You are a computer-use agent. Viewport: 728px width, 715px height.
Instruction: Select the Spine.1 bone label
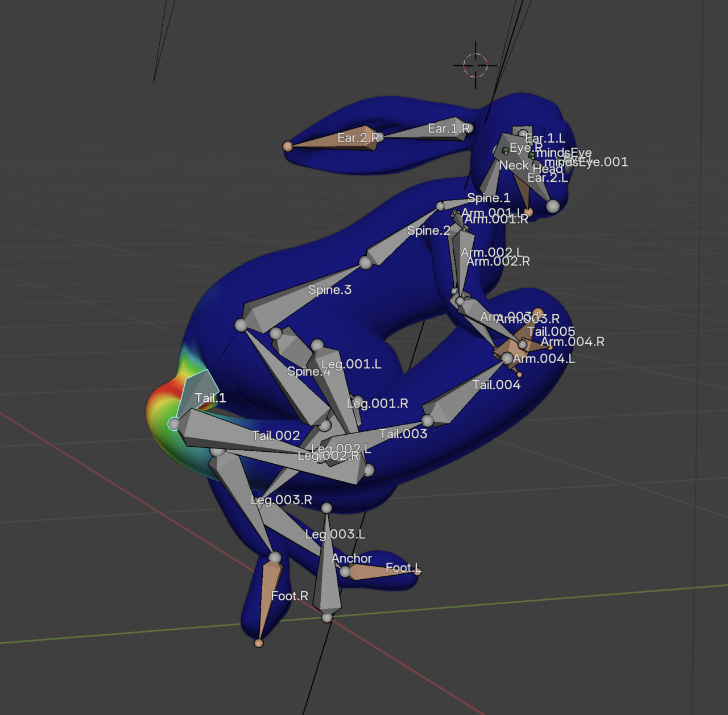[489, 198]
